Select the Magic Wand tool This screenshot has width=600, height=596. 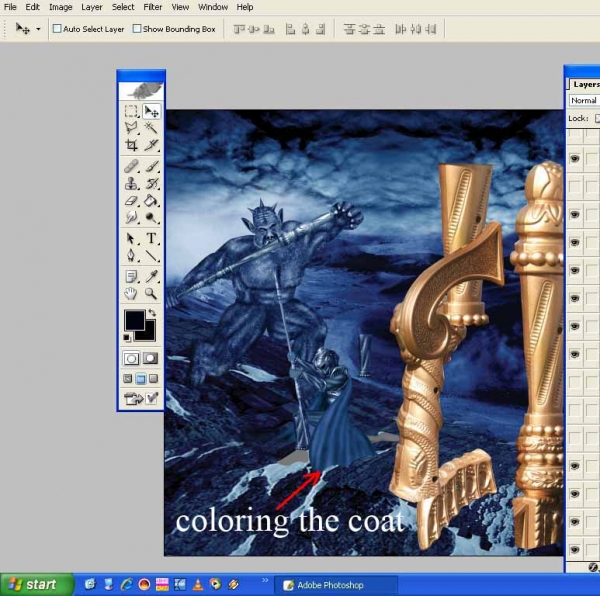tap(151, 127)
